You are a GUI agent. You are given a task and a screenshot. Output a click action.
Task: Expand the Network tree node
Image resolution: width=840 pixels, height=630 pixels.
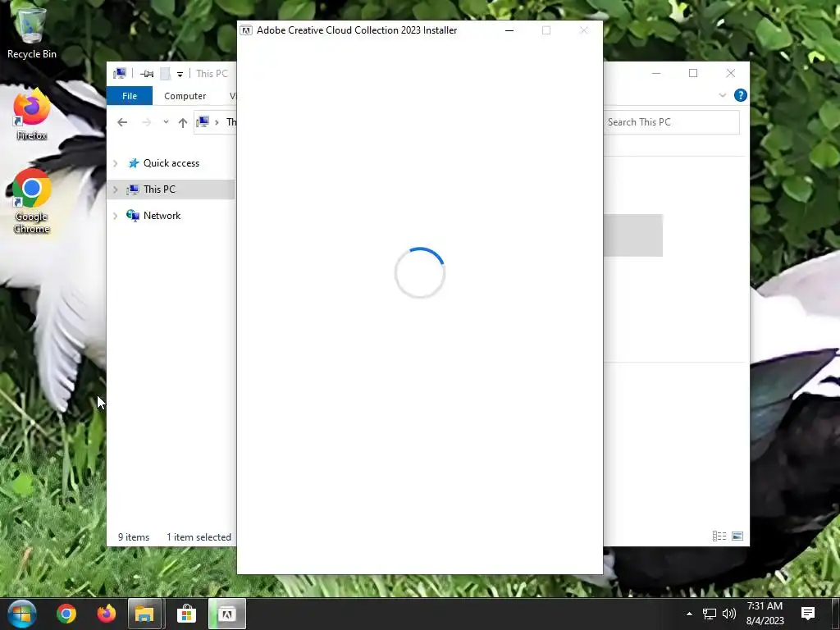[115, 216]
